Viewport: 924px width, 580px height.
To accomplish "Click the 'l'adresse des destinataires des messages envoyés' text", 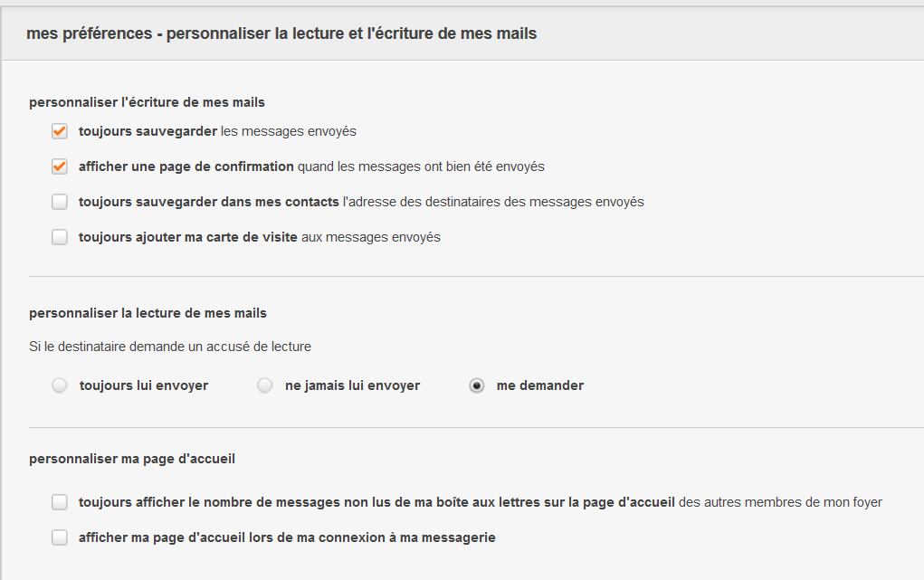I will point(493,202).
